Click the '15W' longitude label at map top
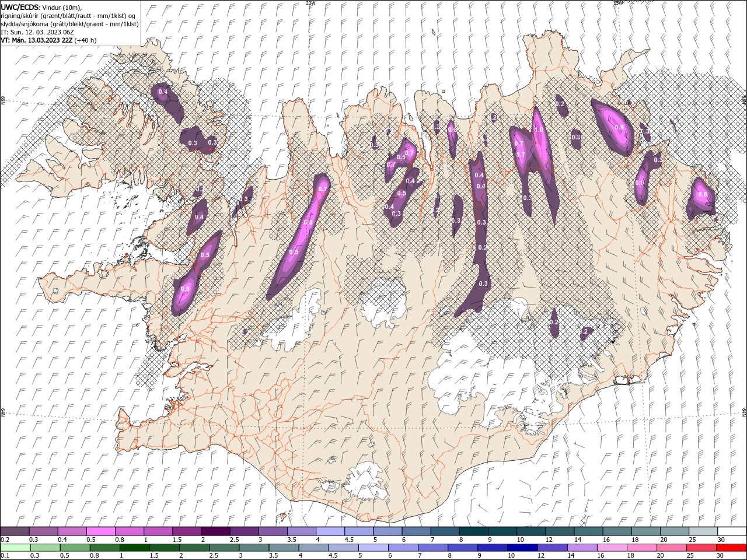The width and height of the screenshot is (747, 560). 617,3
